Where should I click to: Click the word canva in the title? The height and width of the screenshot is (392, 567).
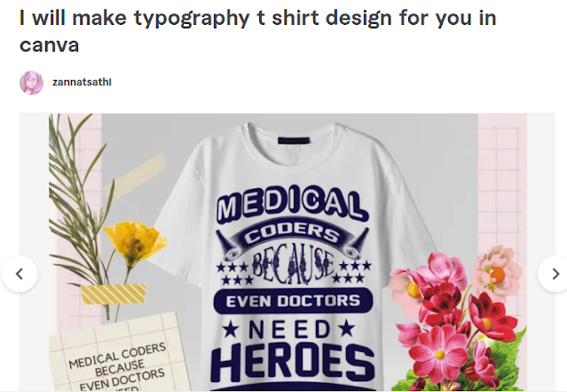click(49, 46)
